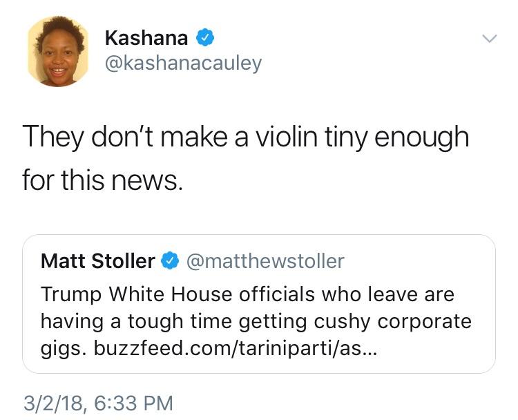Screen dimensions: 518x420
Task: Open the Kashana display name
Action: 146,37
